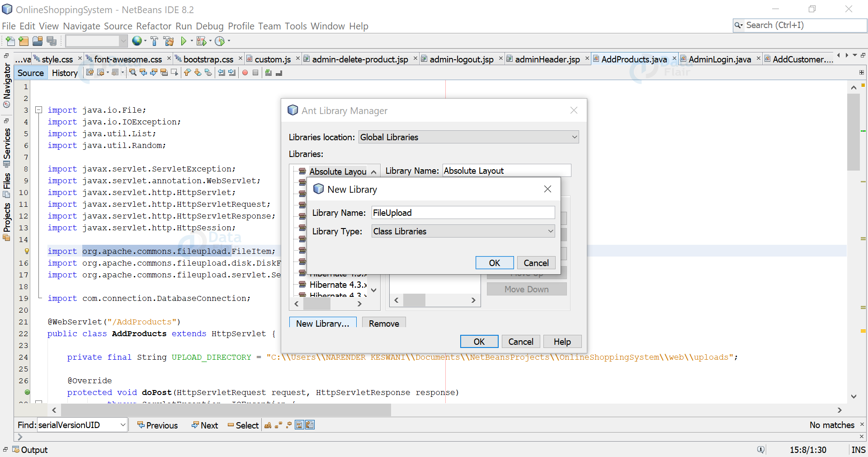This screenshot has width=868, height=457.
Task: Switch to the admin-logout.jsp tab
Action: 461,59
